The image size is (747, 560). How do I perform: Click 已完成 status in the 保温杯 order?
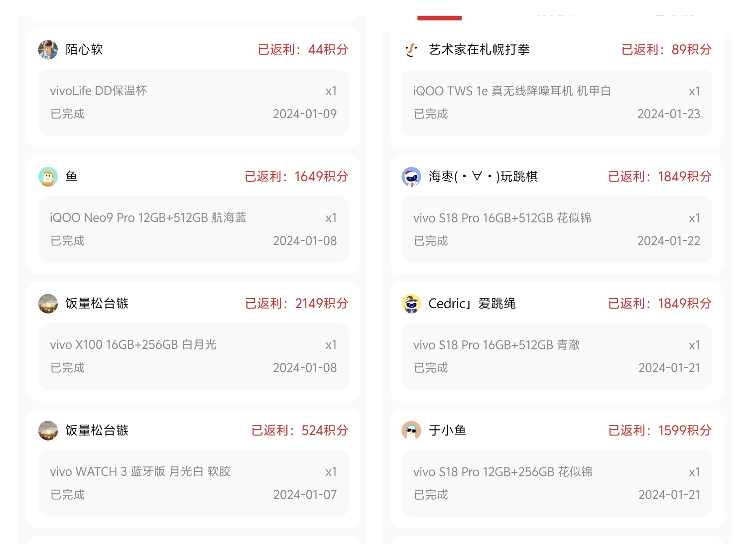tap(67, 114)
